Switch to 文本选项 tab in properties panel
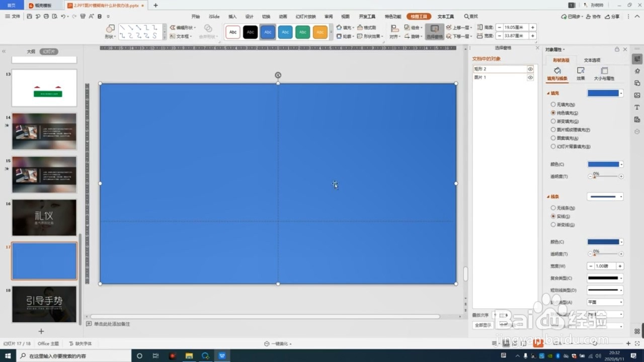Screen dimensions: 644x362 click(x=592, y=60)
